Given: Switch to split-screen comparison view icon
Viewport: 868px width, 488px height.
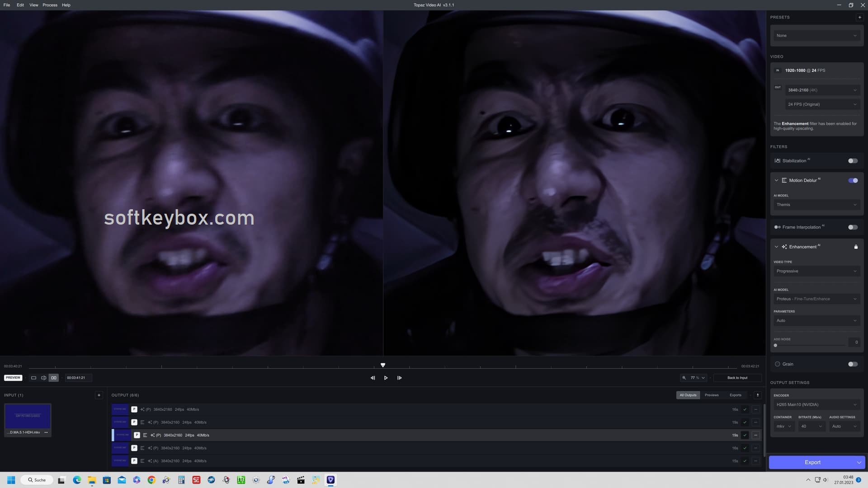Looking at the screenshot, I should coord(43,378).
